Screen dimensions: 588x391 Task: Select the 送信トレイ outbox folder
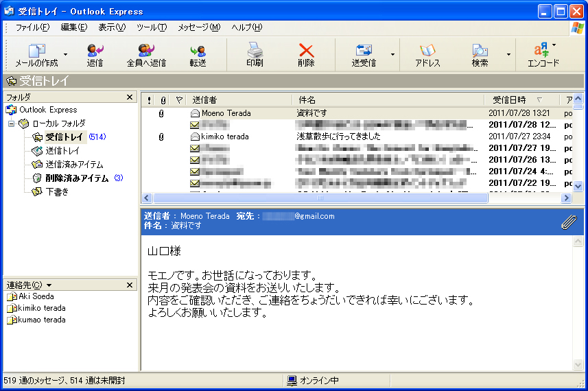point(62,151)
